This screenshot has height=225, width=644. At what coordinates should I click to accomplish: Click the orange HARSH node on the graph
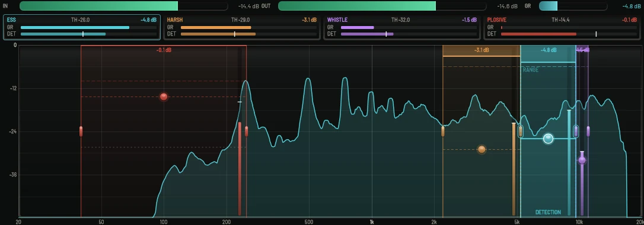point(482,149)
